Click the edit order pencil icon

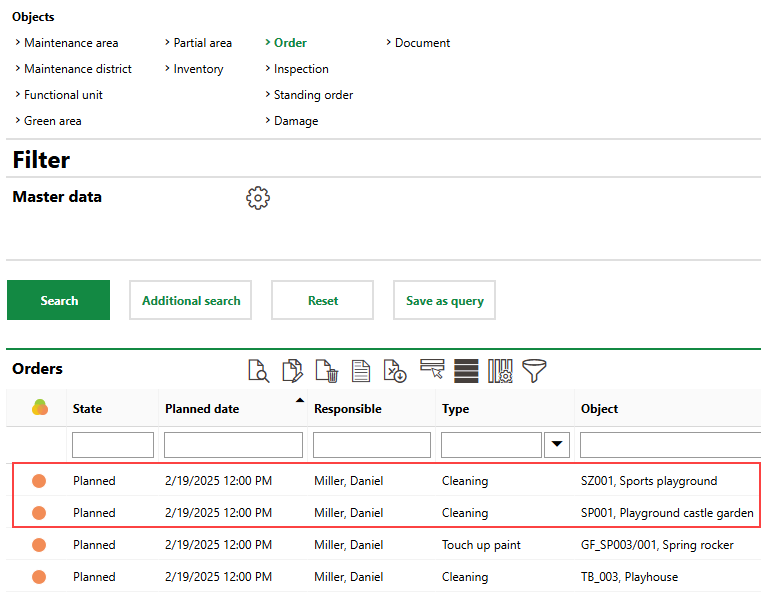point(292,371)
